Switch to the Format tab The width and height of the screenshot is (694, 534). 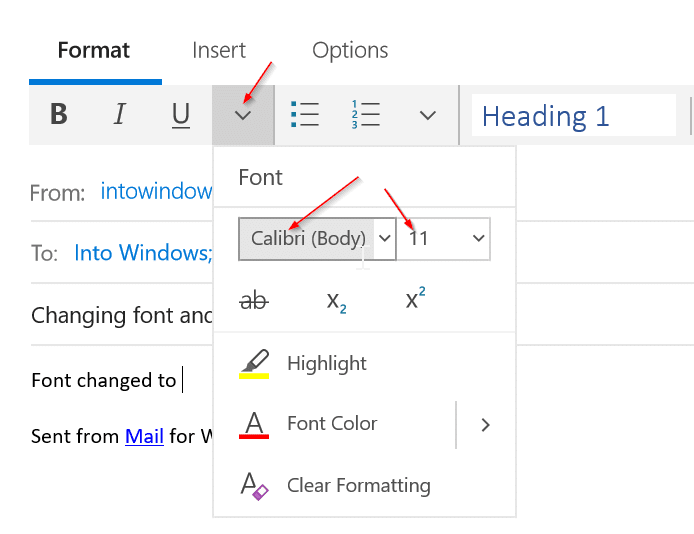tap(94, 50)
